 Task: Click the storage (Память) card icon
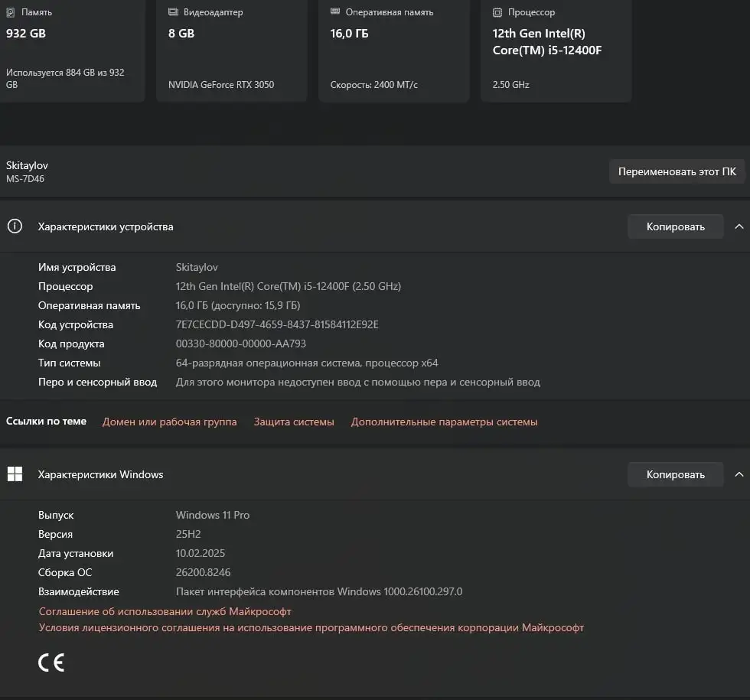click(10, 12)
